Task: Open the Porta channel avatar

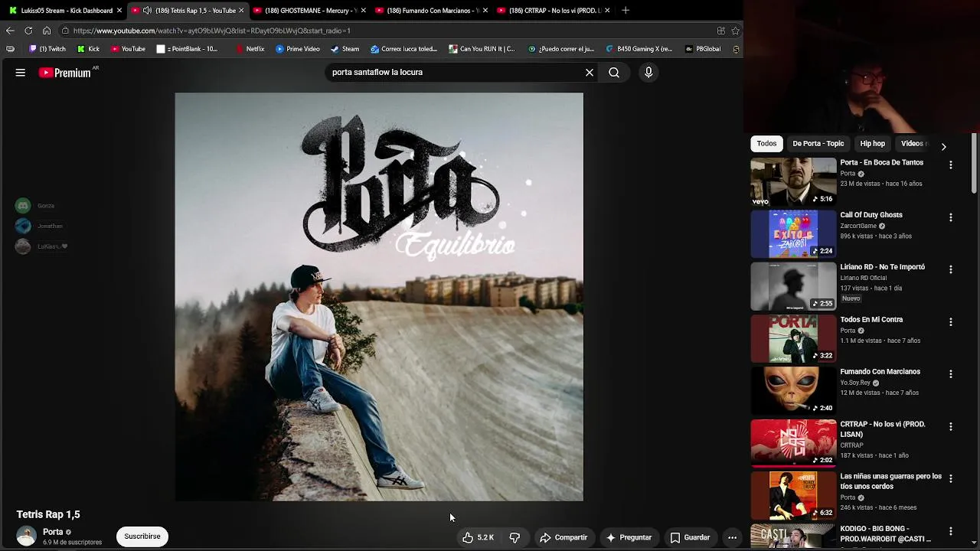Action: [27, 536]
